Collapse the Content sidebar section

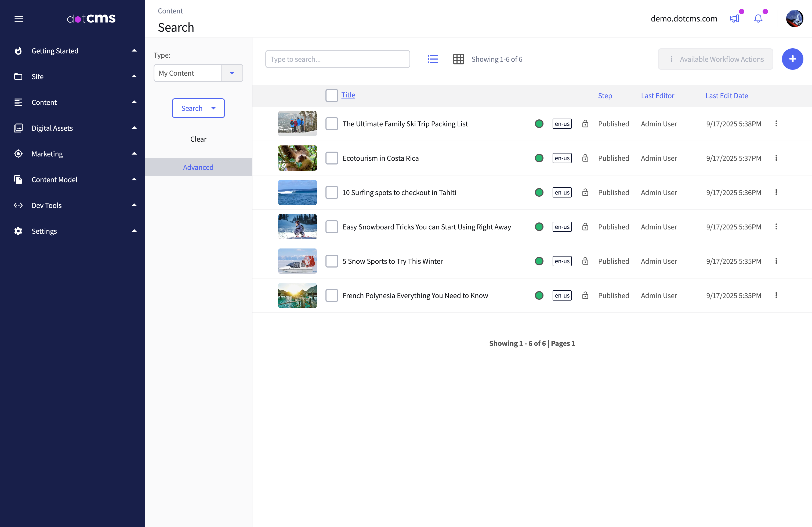point(134,102)
